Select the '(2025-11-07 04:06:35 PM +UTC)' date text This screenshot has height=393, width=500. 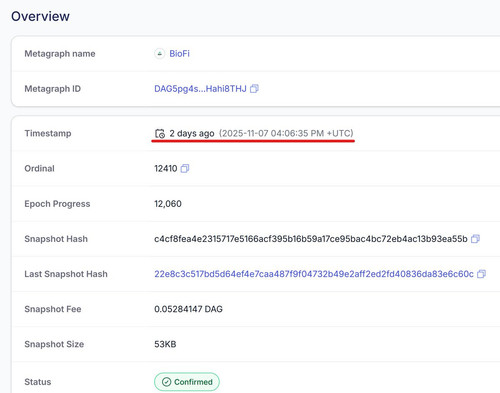pos(286,133)
